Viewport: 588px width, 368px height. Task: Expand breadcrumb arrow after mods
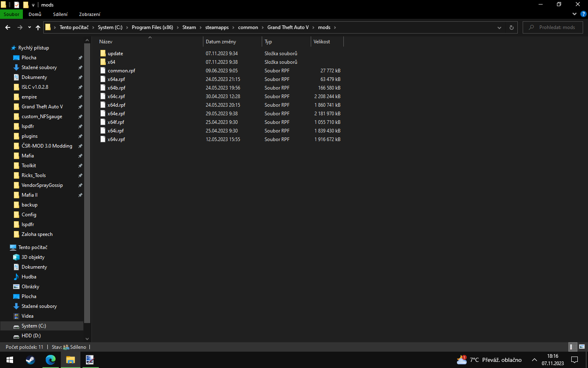(x=335, y=27)
